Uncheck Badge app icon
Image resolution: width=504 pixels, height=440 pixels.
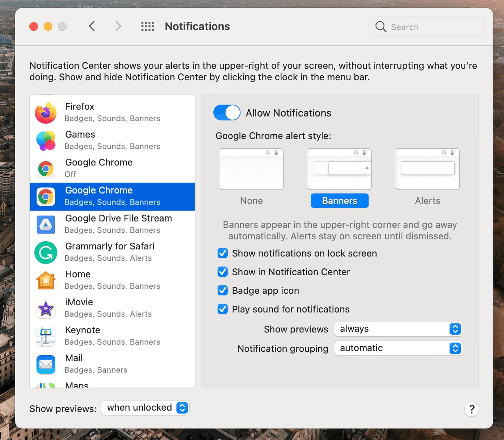tap(223, 290)
